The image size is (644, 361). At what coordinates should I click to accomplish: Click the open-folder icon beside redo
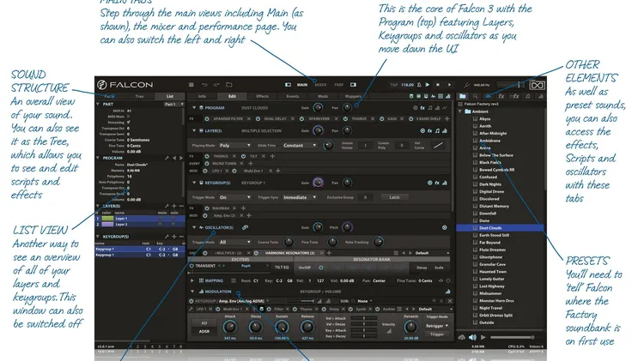(229, 85)
